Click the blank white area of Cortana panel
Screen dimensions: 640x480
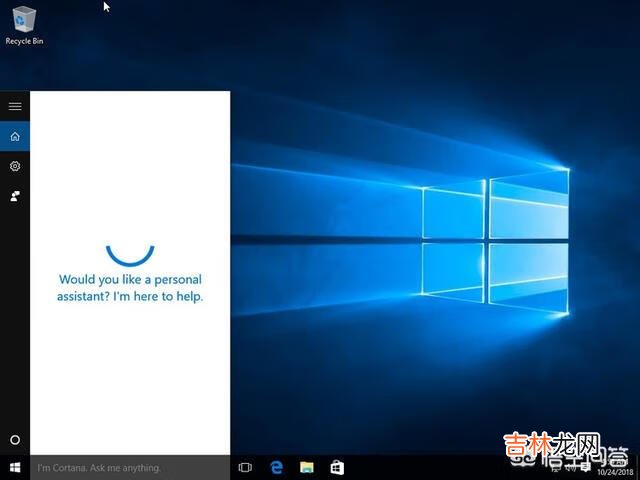click(x=130, y=380)
